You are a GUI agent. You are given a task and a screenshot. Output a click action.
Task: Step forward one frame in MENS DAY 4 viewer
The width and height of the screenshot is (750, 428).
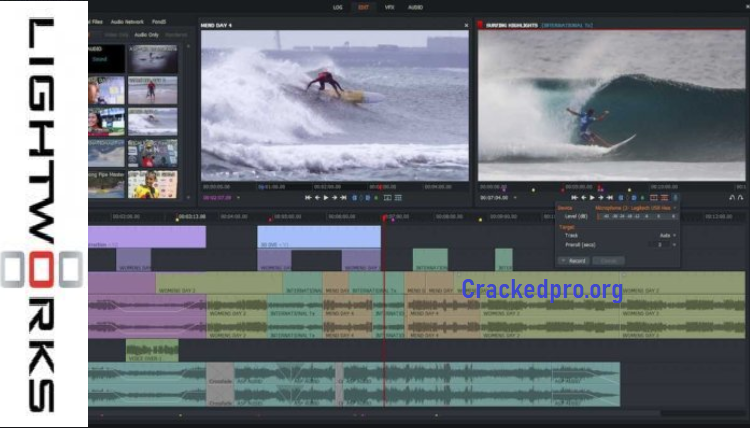[x=335, y=198]
